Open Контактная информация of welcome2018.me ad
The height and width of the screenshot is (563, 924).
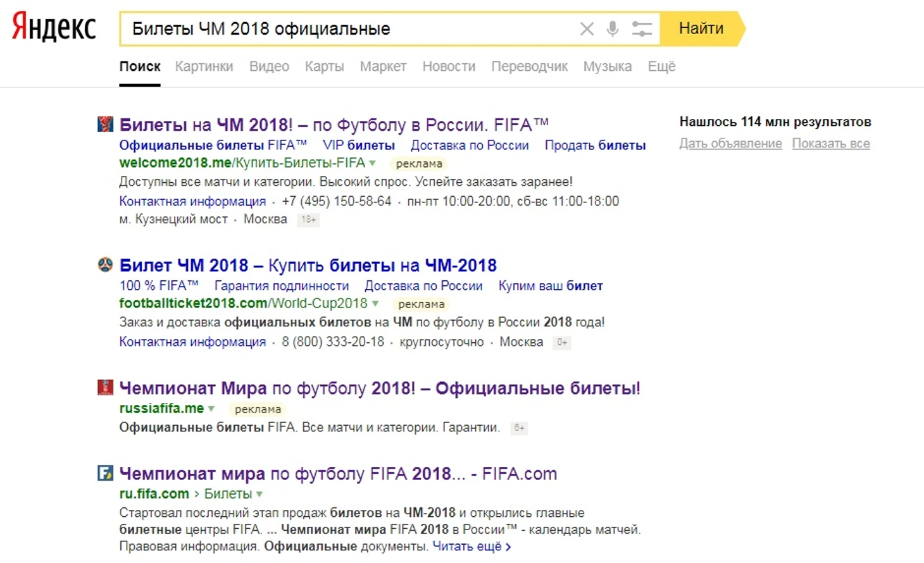(x=192, y=201)
